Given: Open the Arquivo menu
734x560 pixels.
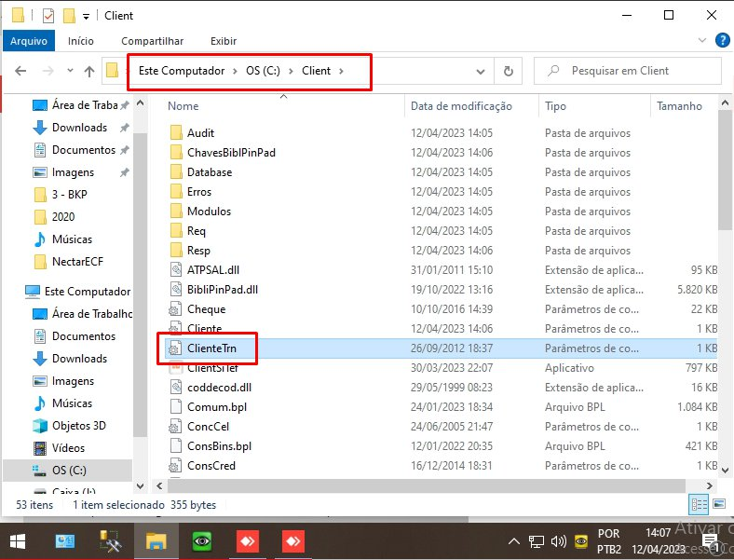Looking at the screenshot, I should [x=28, y=41].
